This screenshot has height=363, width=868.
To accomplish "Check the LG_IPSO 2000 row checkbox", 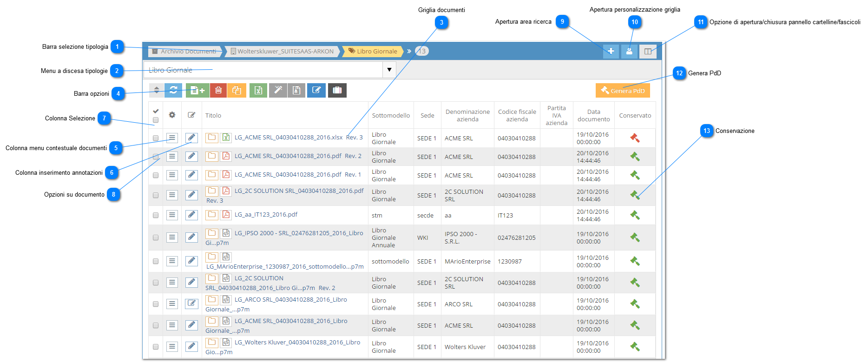I will (156, 238).
